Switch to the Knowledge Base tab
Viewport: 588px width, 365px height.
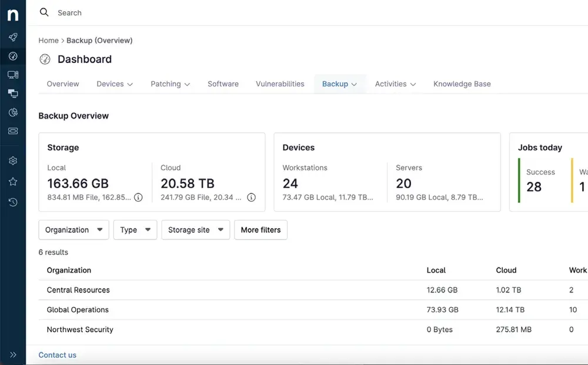[462, 84]
